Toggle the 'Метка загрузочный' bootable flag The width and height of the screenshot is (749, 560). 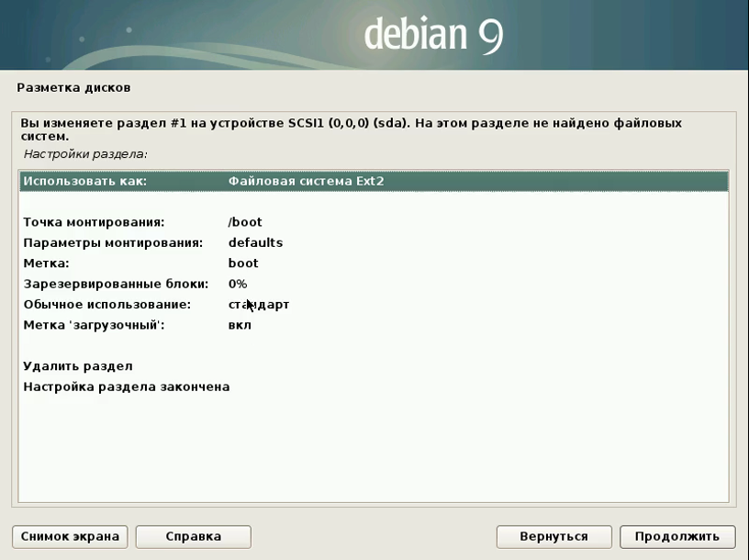tap(93, 325)
